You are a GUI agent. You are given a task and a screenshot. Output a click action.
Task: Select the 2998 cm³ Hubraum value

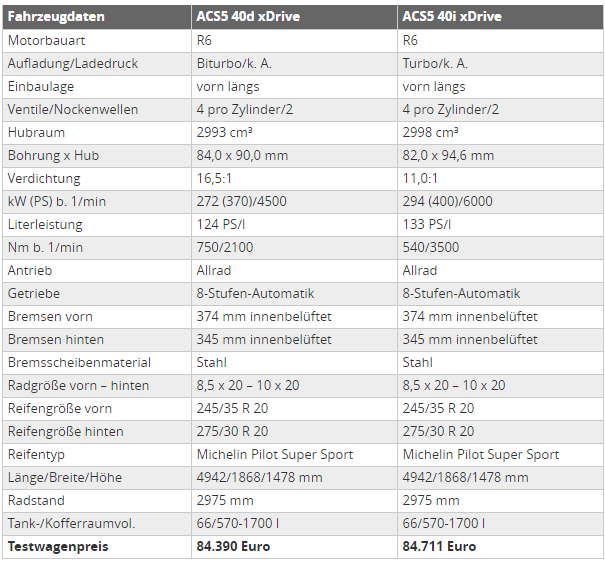point(430,132)
